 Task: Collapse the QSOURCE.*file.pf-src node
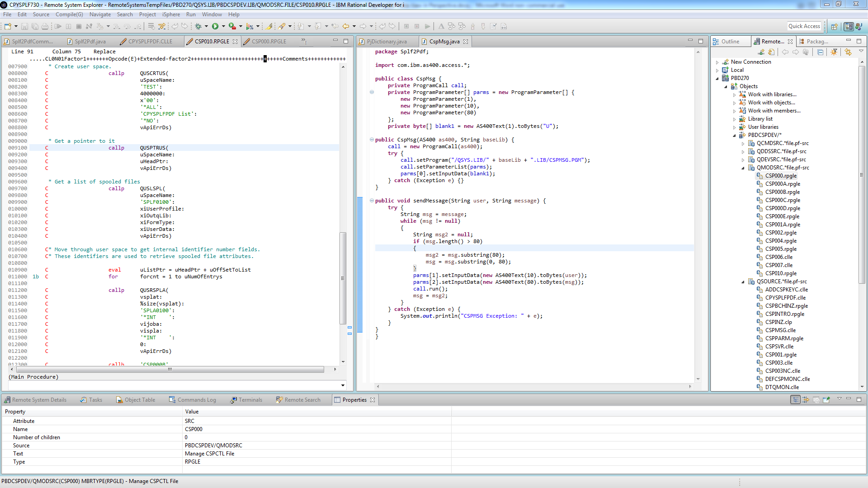coord(743,282)
